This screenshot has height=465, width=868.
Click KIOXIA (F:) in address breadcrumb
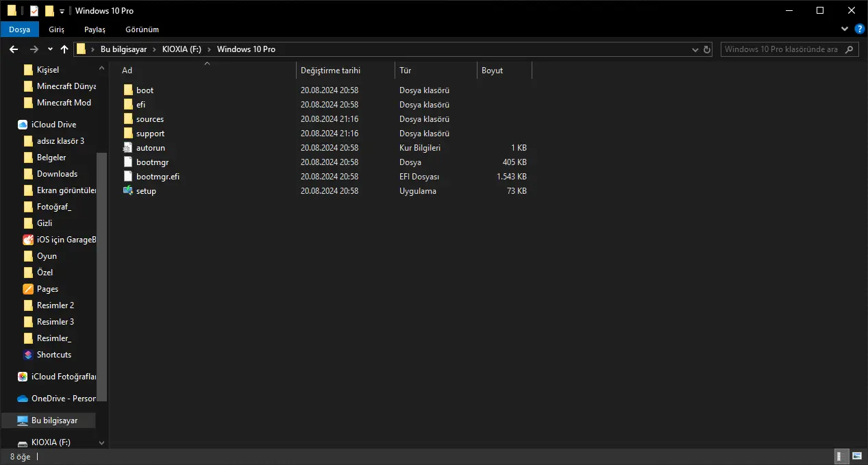tap(182, 49)
